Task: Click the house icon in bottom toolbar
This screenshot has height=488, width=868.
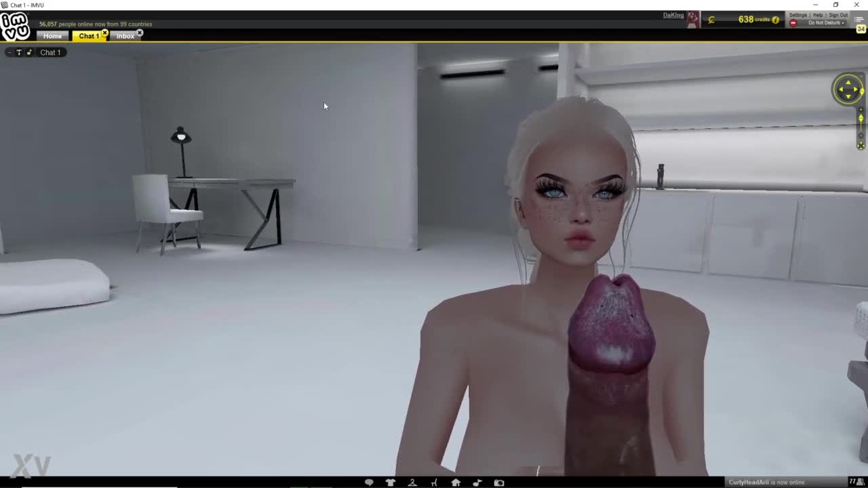Action: coord(456,483)
